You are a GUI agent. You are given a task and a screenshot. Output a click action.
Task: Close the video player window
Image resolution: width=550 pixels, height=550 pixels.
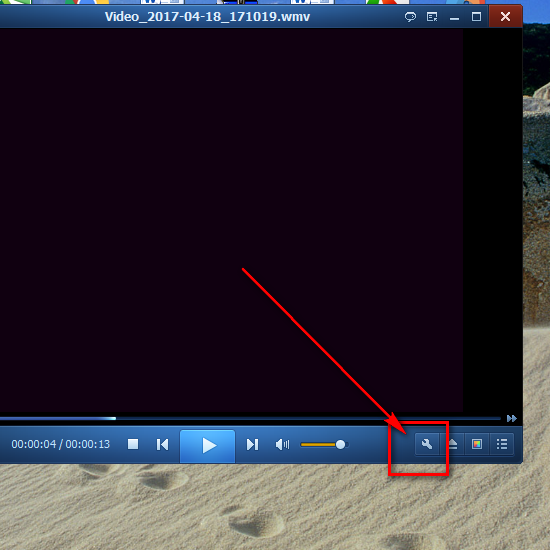tap(505, 16)
